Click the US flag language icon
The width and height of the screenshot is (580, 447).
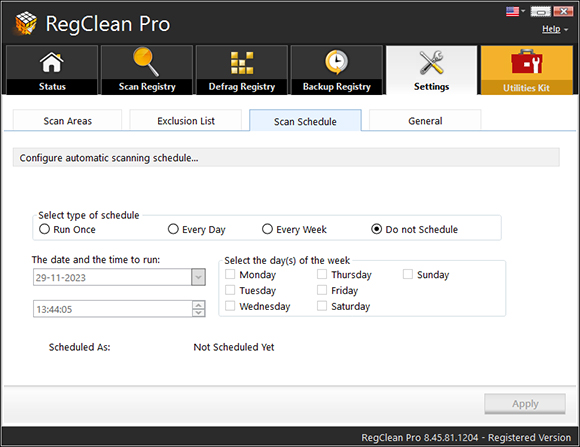pos(512,11)
